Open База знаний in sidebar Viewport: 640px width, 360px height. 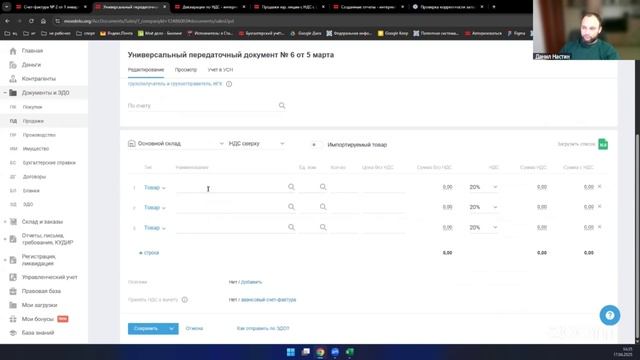(x=38, y=333)
